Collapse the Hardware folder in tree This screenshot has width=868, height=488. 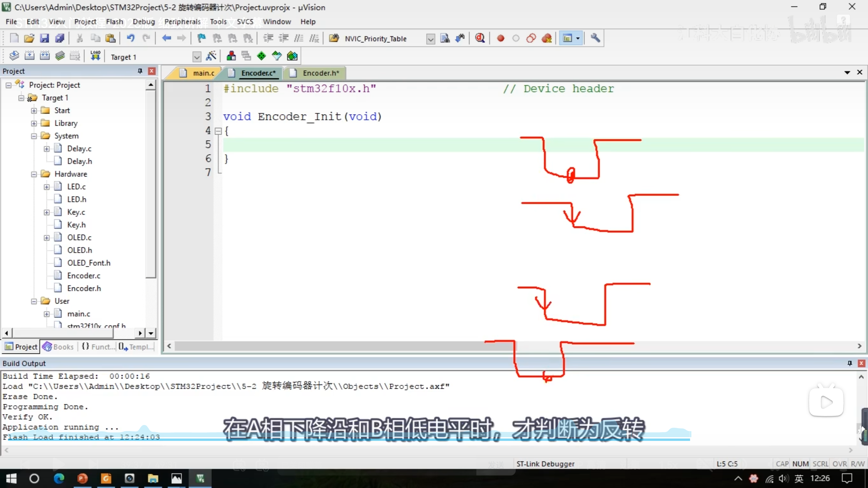[34, 174]
